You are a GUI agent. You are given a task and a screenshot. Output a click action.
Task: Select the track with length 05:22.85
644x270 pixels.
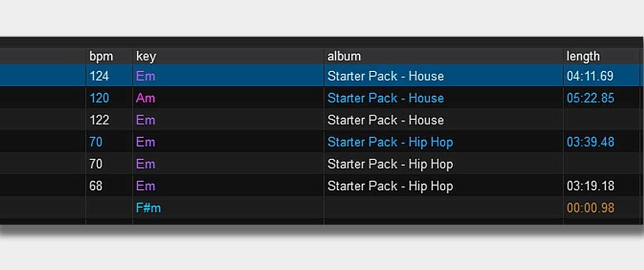click(x=322, y=98)
